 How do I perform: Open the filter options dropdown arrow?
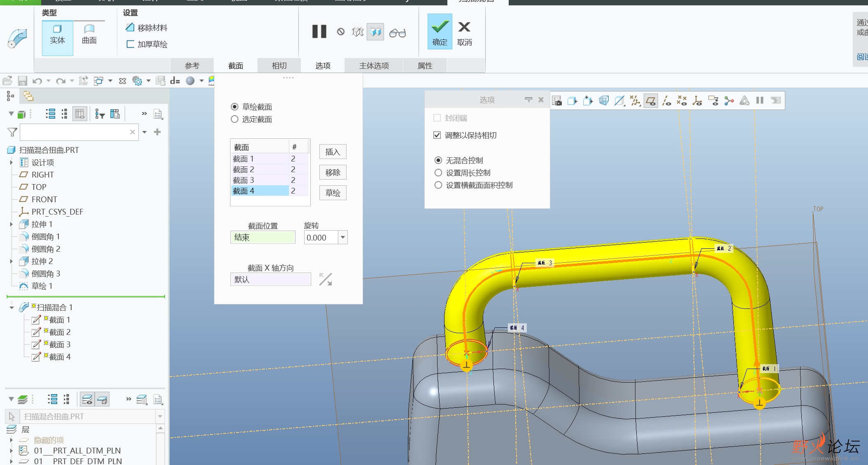coord(144,132)
